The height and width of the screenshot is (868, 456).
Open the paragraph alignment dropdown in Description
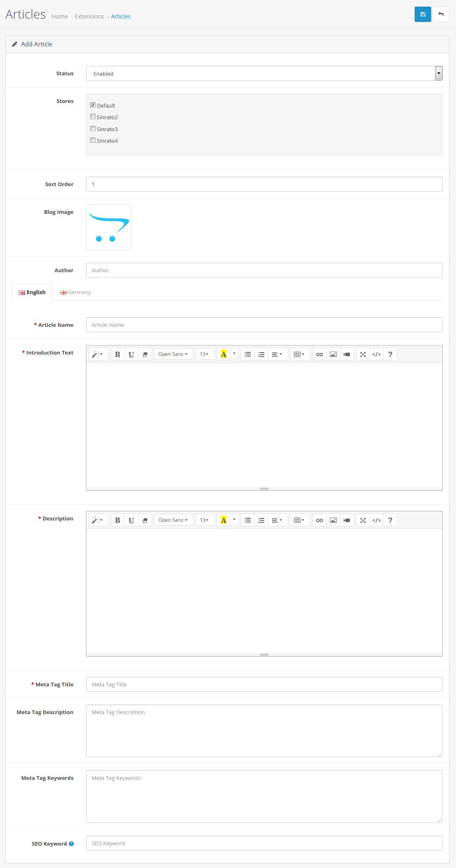(x=278, y=520)
